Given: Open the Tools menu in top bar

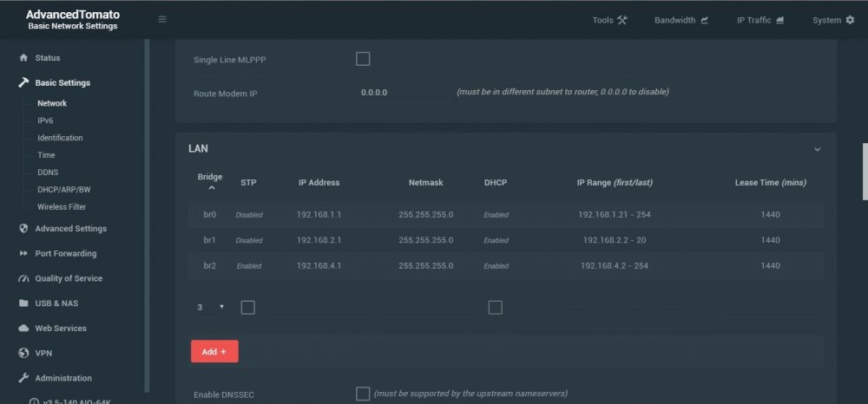Looking at the screenshot, I should pyautogui.click(x=609, y=20).
